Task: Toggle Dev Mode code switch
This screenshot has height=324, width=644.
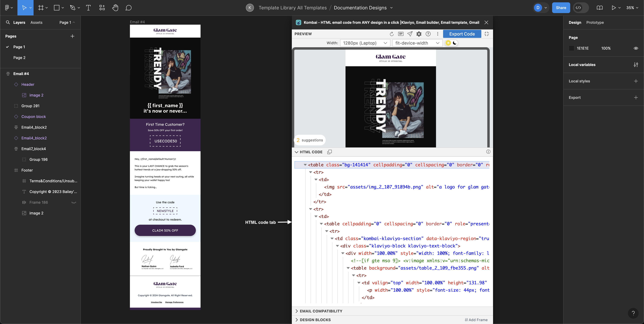Action: (x=581, y=8)
